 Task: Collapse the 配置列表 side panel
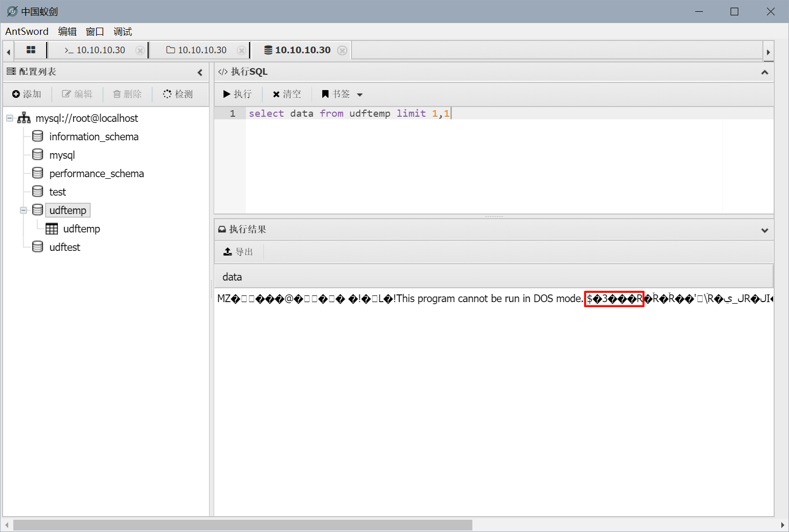[200, 72]
